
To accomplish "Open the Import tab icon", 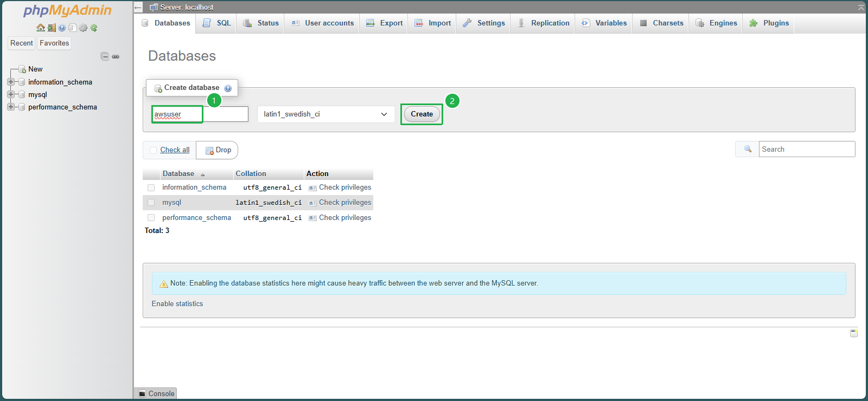I will coord(419,23).
